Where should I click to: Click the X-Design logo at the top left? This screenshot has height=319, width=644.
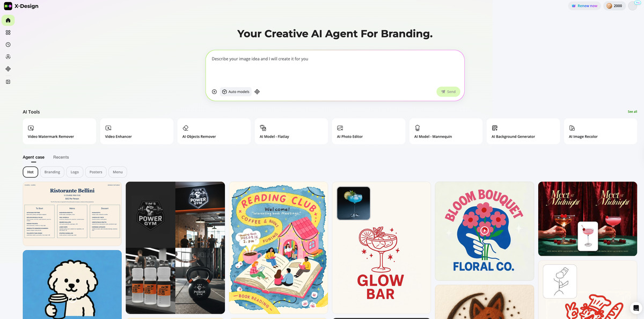pyautogui.click(x=21, y=6)
